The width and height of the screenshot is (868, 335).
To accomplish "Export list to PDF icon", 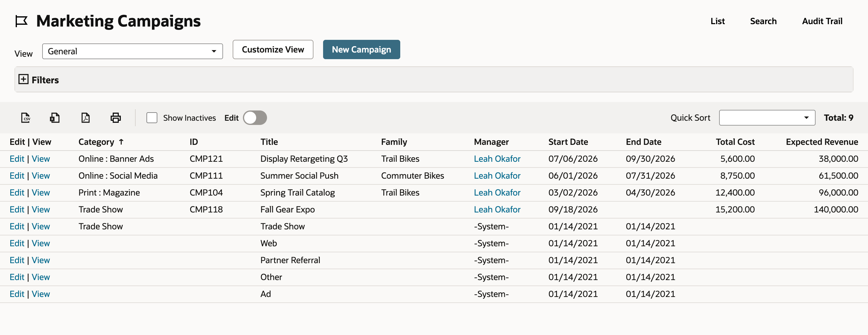I will [86, 118].
